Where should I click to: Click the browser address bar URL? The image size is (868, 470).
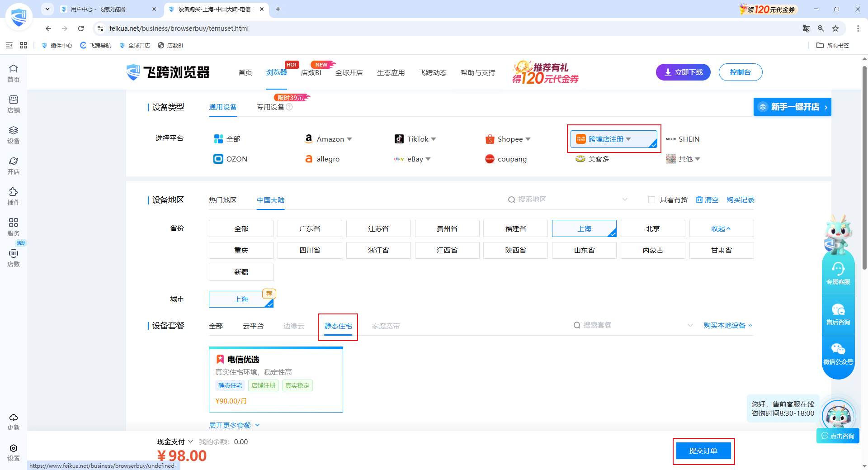click(179, 28)
